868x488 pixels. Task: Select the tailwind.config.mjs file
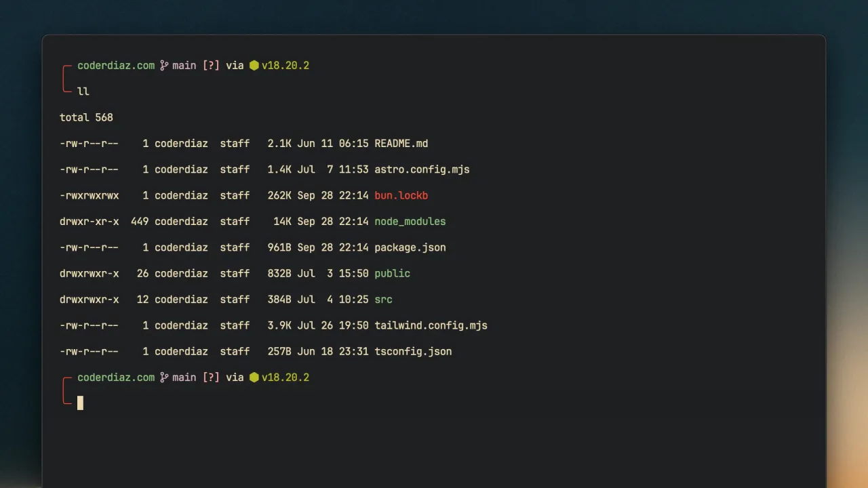pyautogui.click(x=431, y=325)
